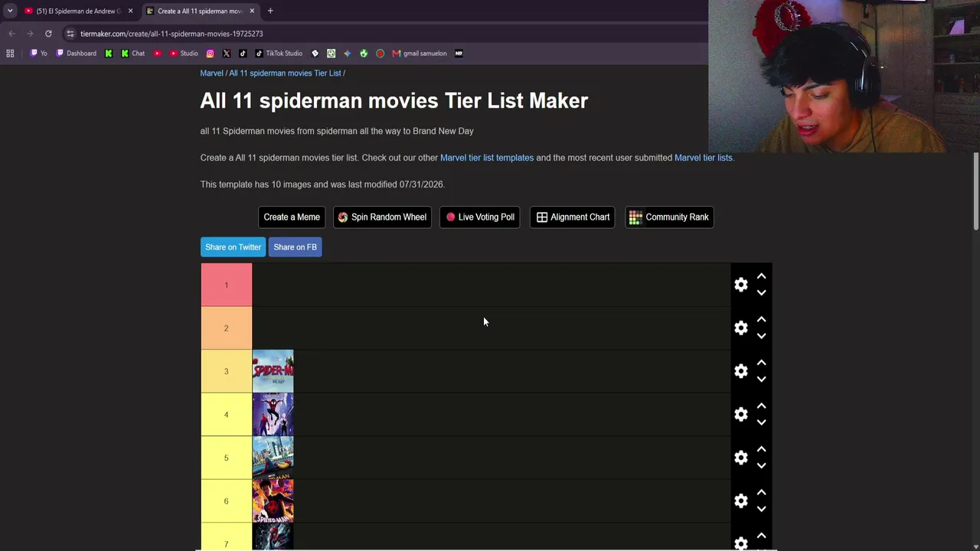
Task: Open the Twitch 'Yo' bookmark
Action: 38,54
